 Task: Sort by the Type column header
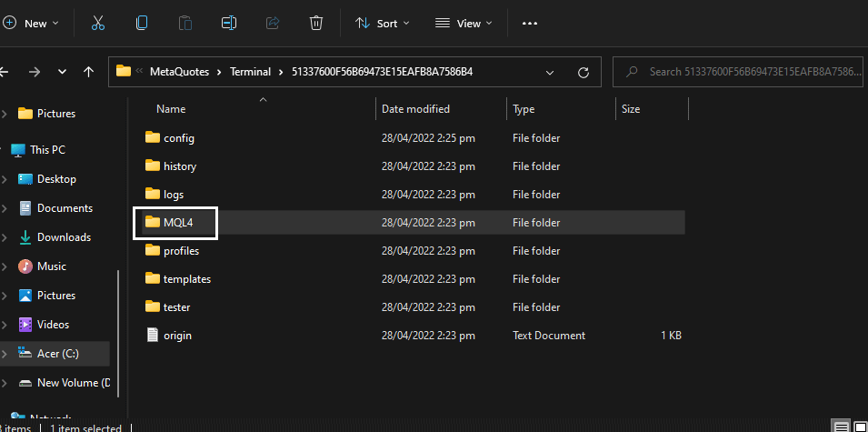tap(524, 109)
